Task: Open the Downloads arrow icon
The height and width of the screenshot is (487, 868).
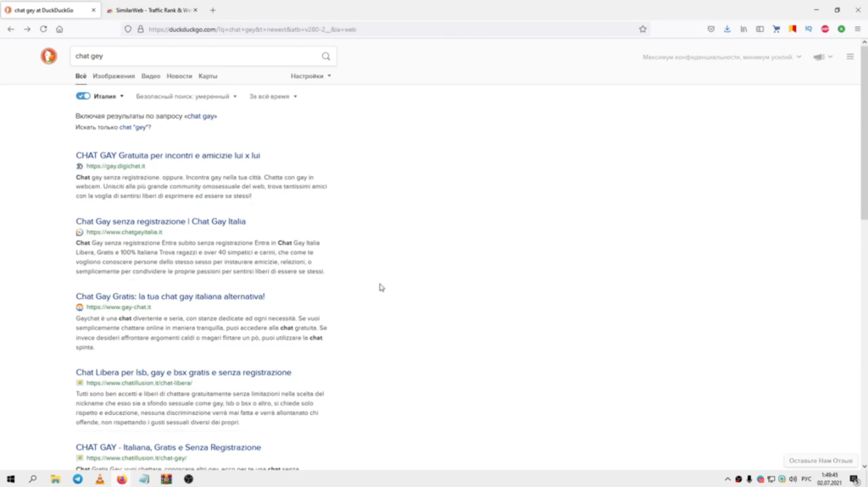Action: pos(727,30)
